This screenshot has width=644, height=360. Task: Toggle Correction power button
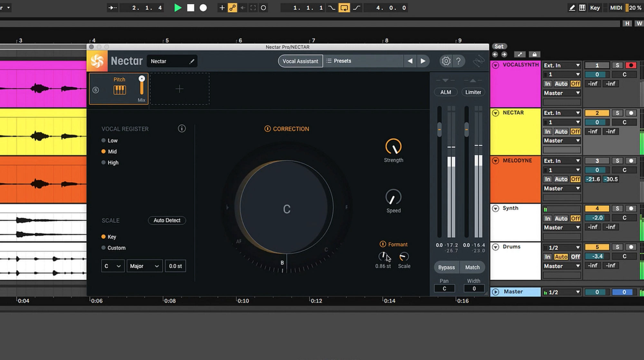click(x=267, y=129)
